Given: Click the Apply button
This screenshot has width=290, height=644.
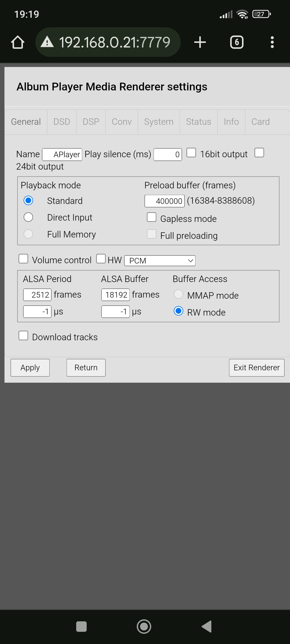Looking at the screenshot, I should (30, 368).
